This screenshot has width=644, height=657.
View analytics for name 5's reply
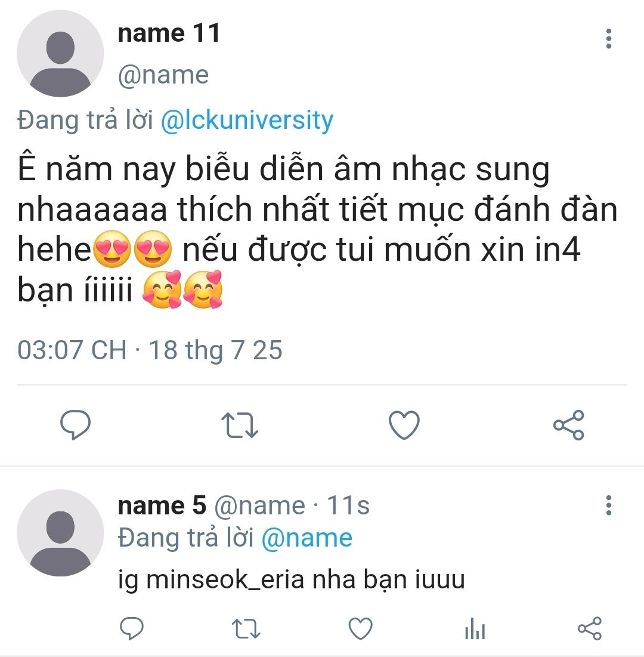click(x=475, y=629)
